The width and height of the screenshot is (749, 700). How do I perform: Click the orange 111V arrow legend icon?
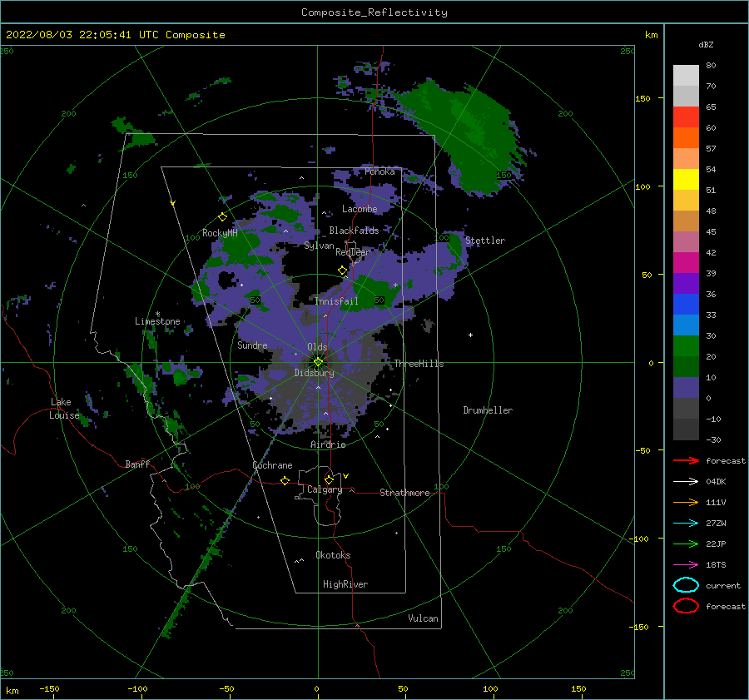click(x=686, y=502)
